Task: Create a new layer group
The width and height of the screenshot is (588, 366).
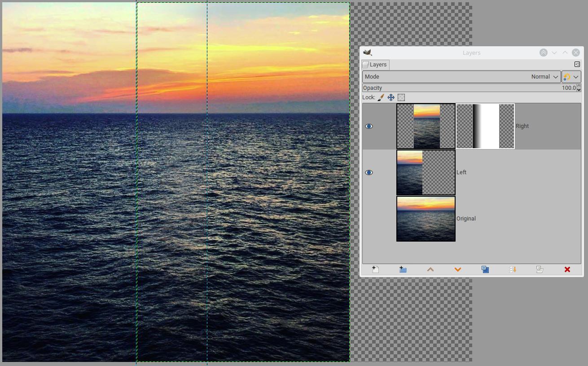Action: (x=403, y=269)
